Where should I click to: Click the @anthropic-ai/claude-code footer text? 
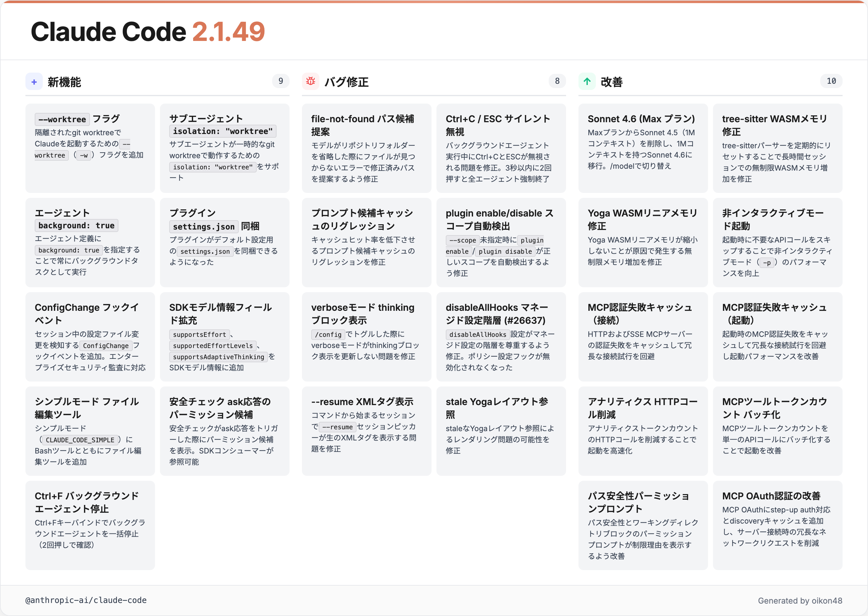click(86, 600)
